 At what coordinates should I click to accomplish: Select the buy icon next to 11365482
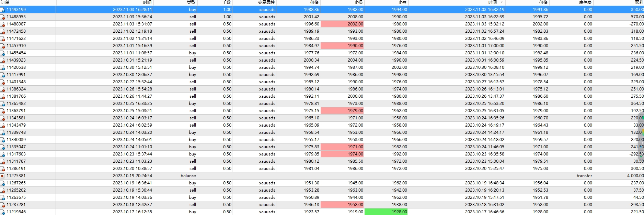[x=2, y=104]
